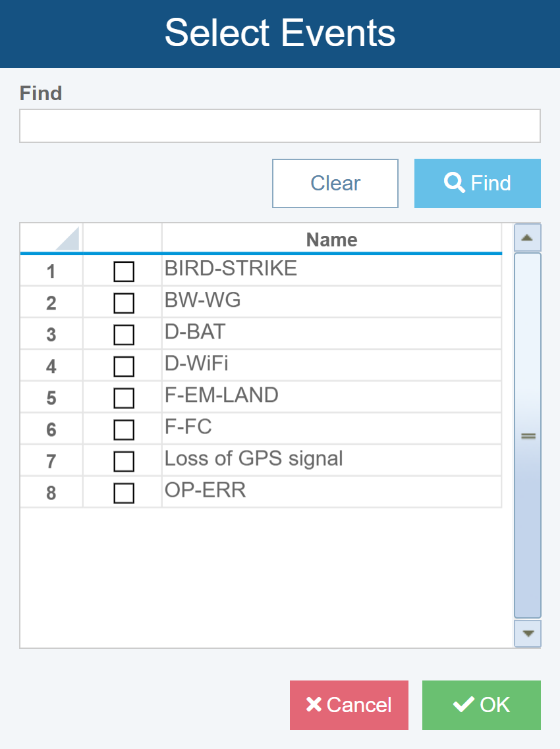Select the D-WiFi row name

coord(196,364)
